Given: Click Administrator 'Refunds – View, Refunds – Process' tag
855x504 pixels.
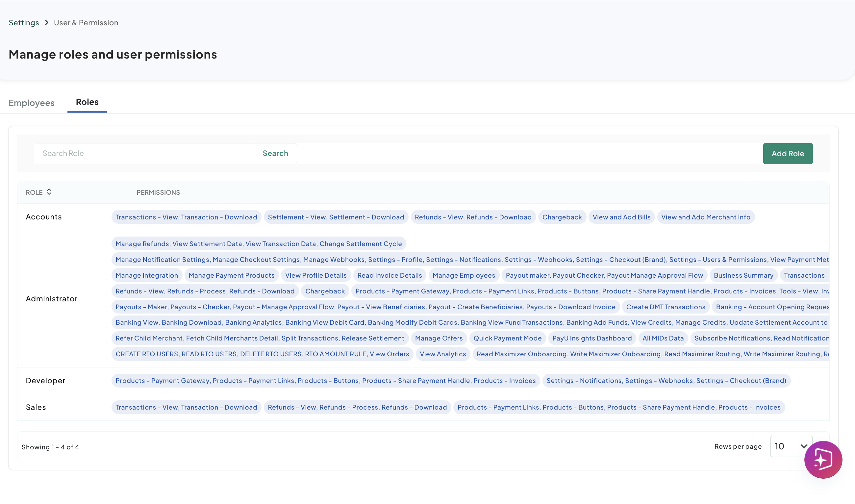Looking at the screenshot, I should (x=205, y=291).
